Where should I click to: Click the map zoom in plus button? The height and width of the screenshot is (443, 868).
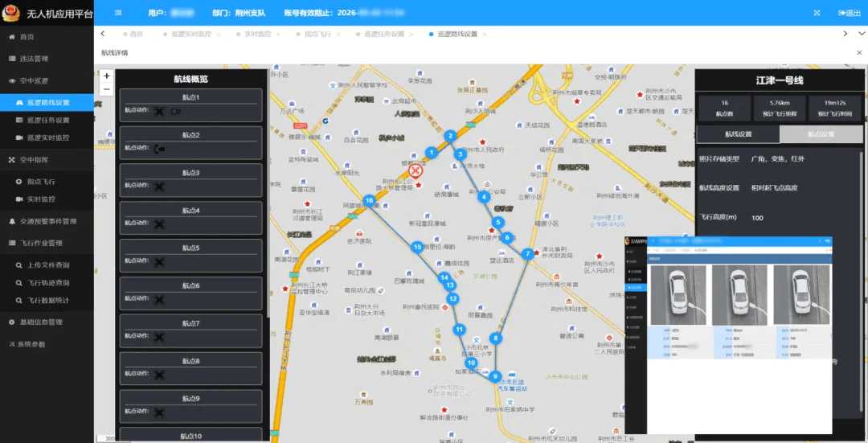click(107, 76)
